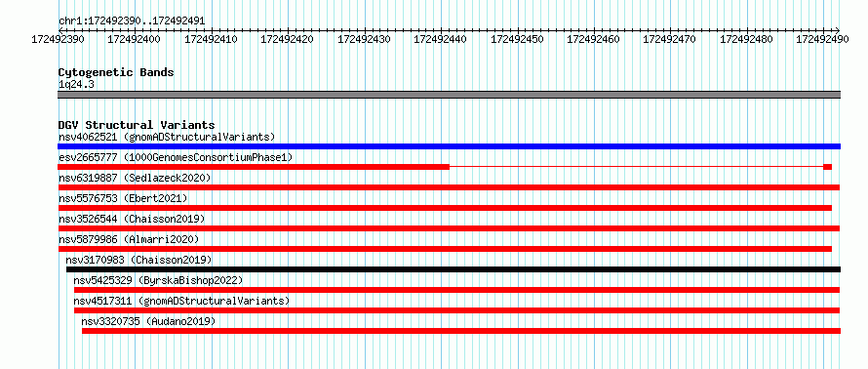
Task: Click ruler coordinate 172492390
Action: 59,39
